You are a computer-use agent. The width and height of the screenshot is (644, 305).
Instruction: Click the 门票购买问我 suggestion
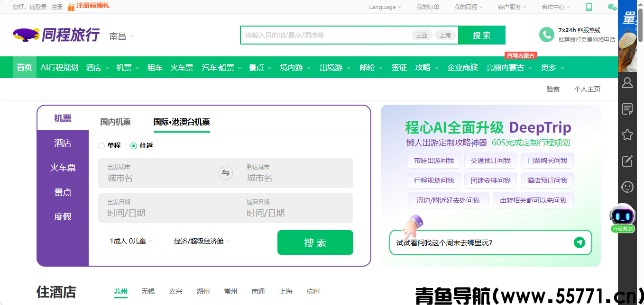pos(547,161)
